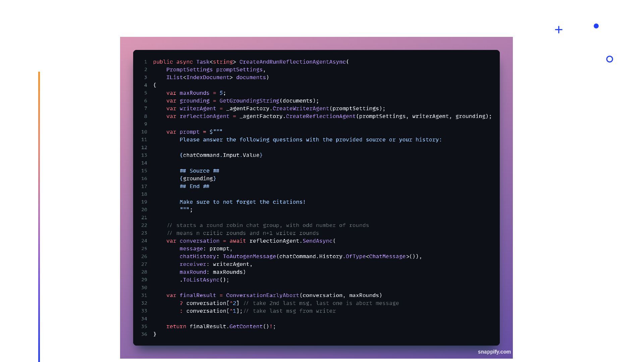Click the 'var grounding' variable declaration
The height and width of the screenshot is (362, 644).
188,101
